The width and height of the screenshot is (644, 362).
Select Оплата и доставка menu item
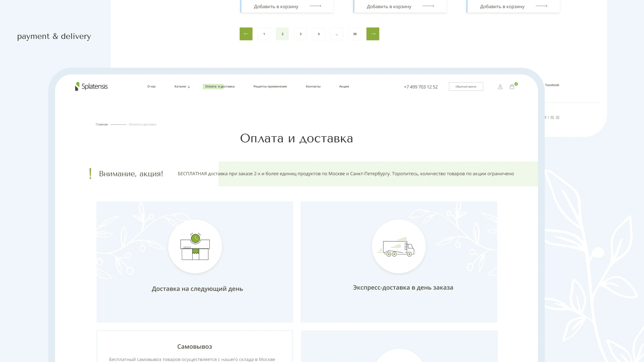click(220, 86)
